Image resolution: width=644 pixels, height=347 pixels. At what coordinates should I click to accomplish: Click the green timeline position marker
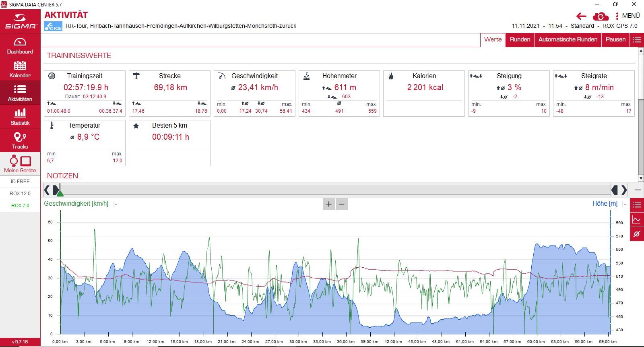[60, 193]
